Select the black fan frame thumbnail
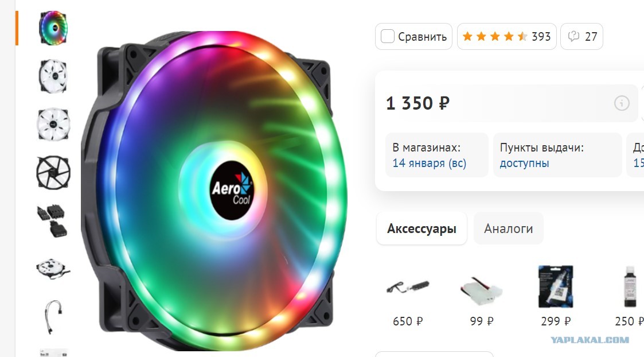Image resolution: width=644 pixels, height=357 pixels. 53,172
